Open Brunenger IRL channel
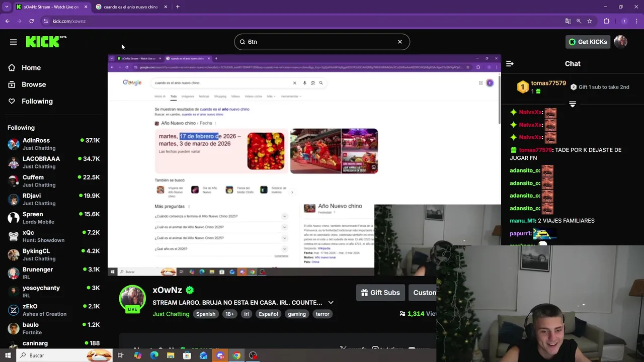The height and width of the screenshot is (362, 644). [x=54, y=273]
